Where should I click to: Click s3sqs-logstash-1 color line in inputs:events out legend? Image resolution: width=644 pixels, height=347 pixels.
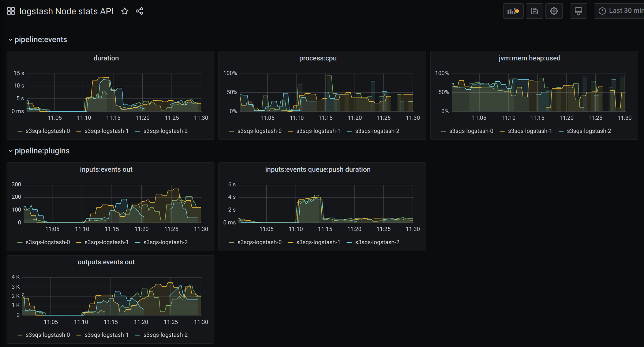point(79,242)
